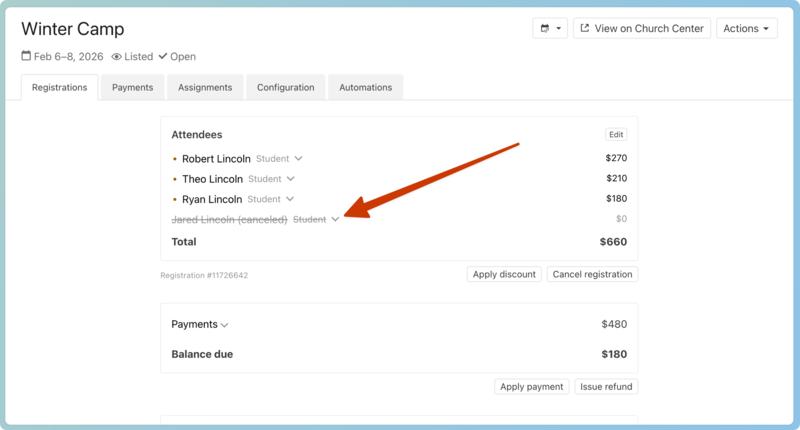Switch to the Payments tab
Viewport: 800px width, 430px height.
tap(132, 88)
